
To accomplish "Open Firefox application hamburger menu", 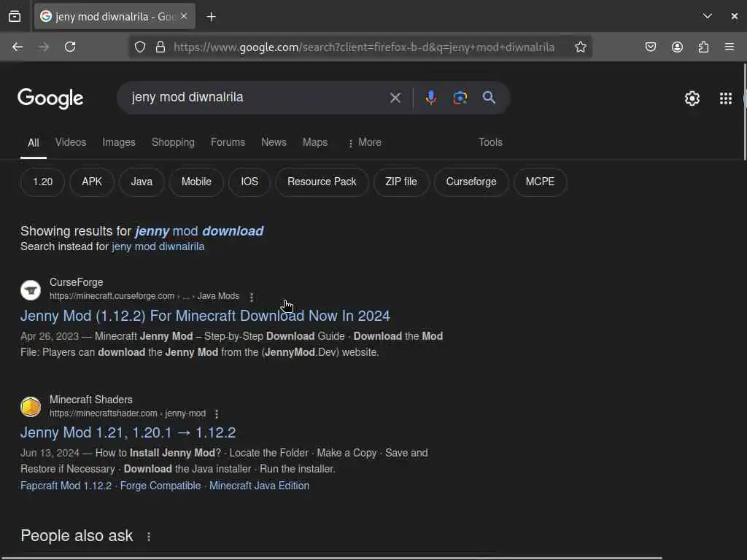I will 729,47.
